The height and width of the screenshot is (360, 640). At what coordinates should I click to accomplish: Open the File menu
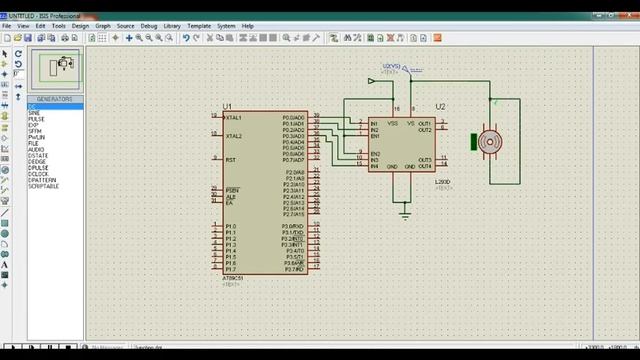(x=7, y=26)
